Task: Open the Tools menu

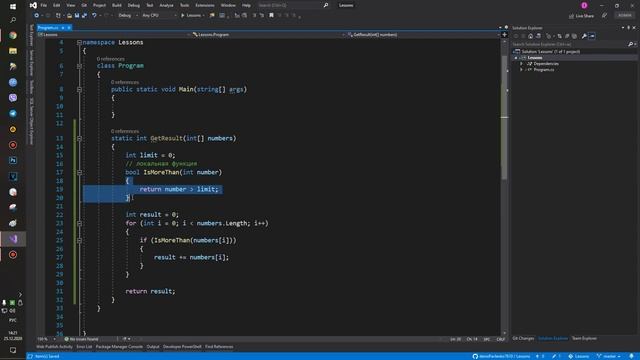Action: tap(184, 5)
